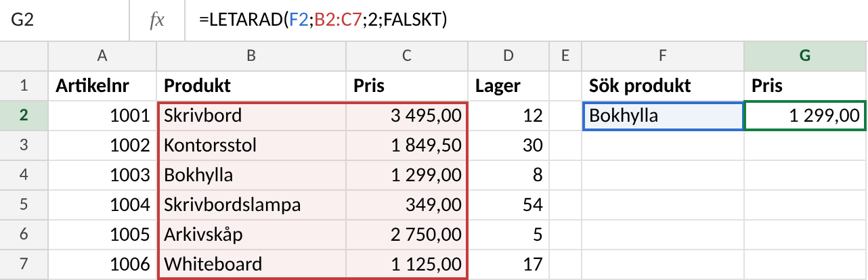Select row header 2

24,116
